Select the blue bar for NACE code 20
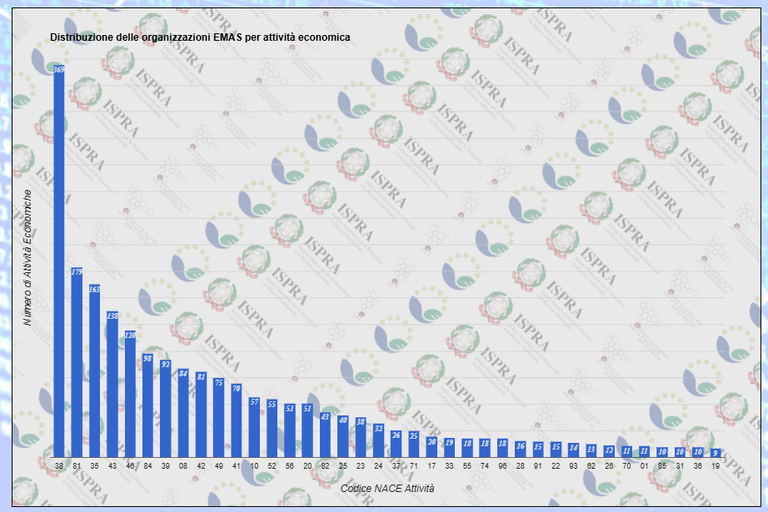The height and width of the screenshot is (512, 768). click(307, 430)
